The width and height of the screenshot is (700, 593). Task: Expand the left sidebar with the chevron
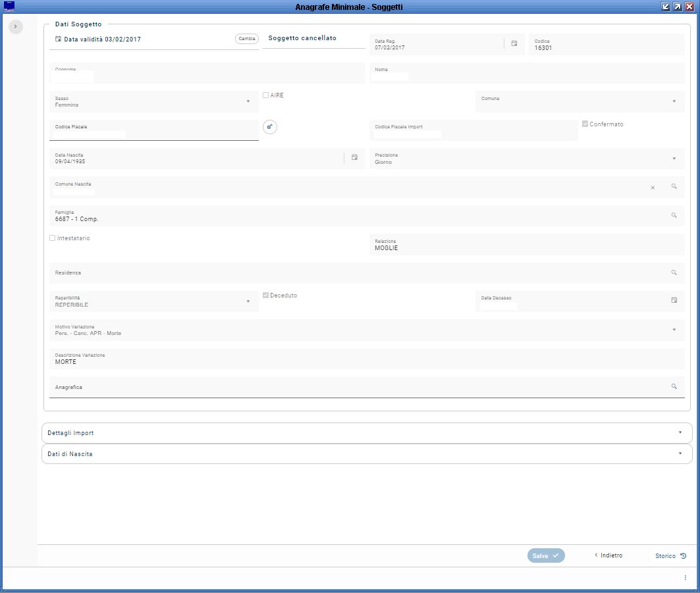16,26
